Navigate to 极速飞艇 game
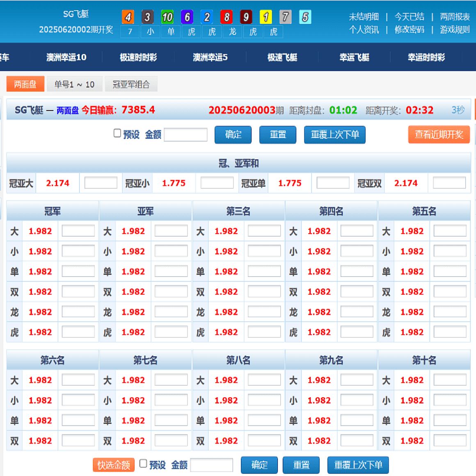This screenshot has width=476, height=476. pos(282,57)
